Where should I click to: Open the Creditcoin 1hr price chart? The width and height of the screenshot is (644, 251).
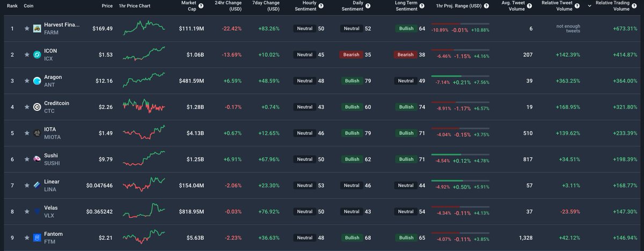[x=144, y=106]
